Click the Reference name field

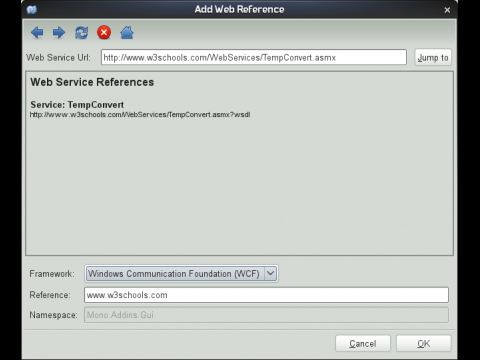click(x=266, y=295)
